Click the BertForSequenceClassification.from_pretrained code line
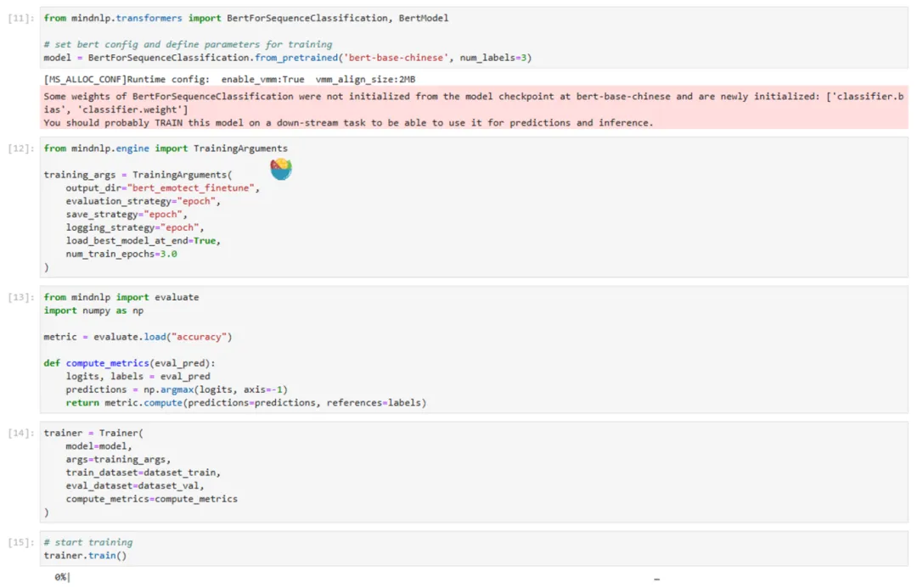 point(287,58)
